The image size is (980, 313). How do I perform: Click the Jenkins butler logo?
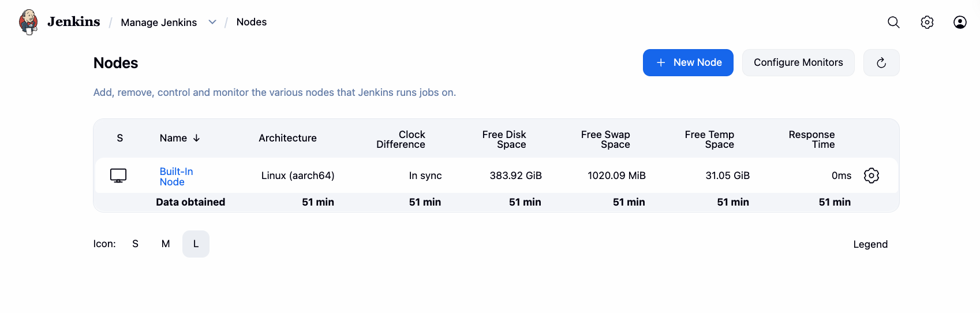tap(28, 22)
